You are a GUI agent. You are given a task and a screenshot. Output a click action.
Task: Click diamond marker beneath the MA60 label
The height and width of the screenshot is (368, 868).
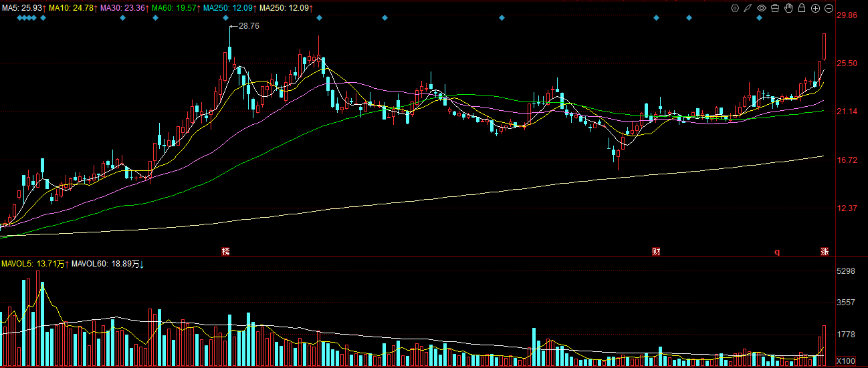click(155, 18)
